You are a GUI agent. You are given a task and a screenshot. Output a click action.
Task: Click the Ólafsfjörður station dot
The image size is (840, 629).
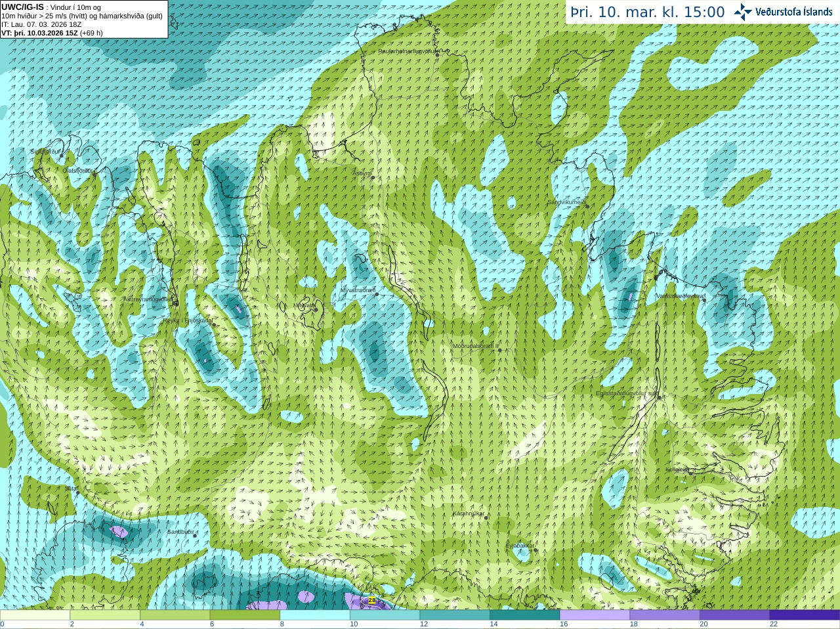click(x=94, y=174)
